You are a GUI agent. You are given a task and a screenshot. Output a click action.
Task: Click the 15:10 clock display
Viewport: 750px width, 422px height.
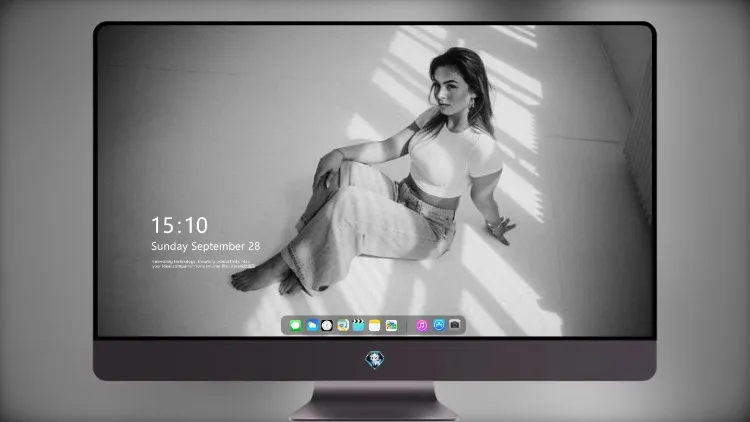click(179, 225)
